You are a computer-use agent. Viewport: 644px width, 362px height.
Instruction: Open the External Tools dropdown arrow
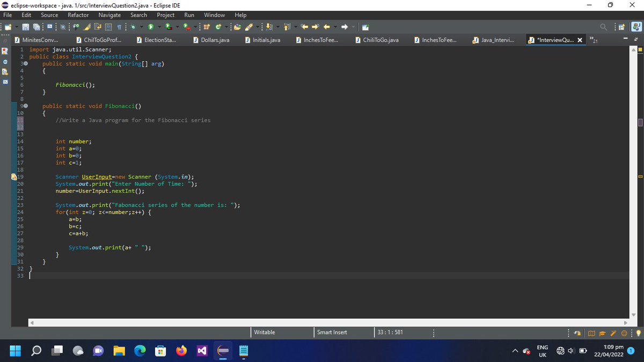pos(195,27)
